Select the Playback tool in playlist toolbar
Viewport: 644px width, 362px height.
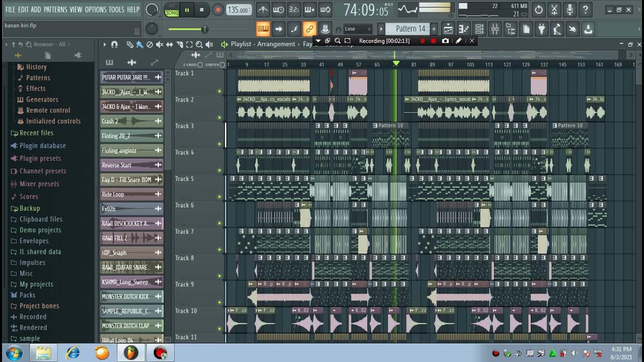coord(209,45)
